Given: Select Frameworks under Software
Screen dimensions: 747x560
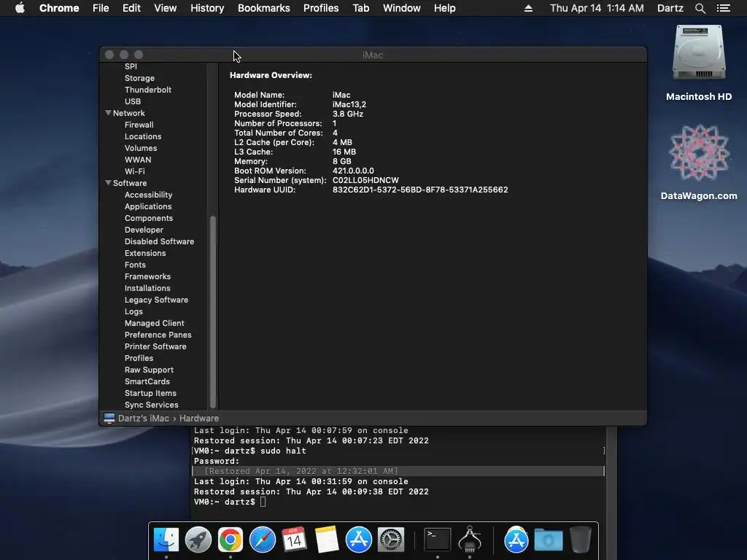Looking at the screenshot, I should coord(147,276).
